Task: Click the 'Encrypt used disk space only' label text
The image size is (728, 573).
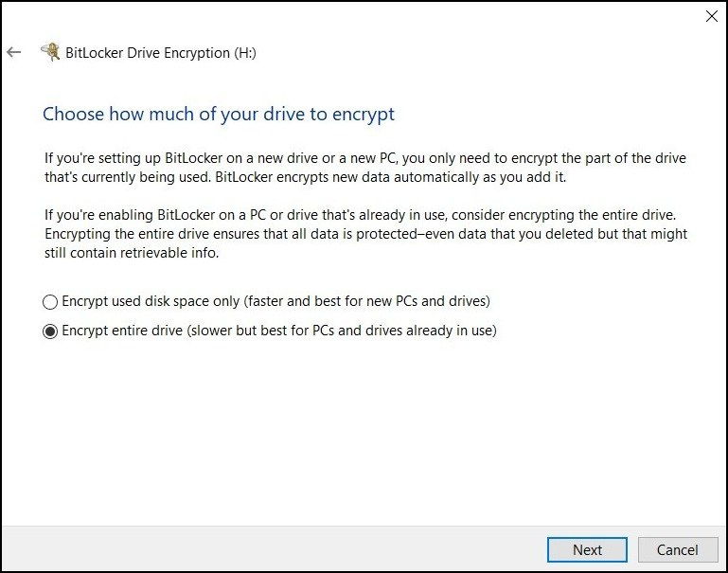Action: click(x=151, y=301)
